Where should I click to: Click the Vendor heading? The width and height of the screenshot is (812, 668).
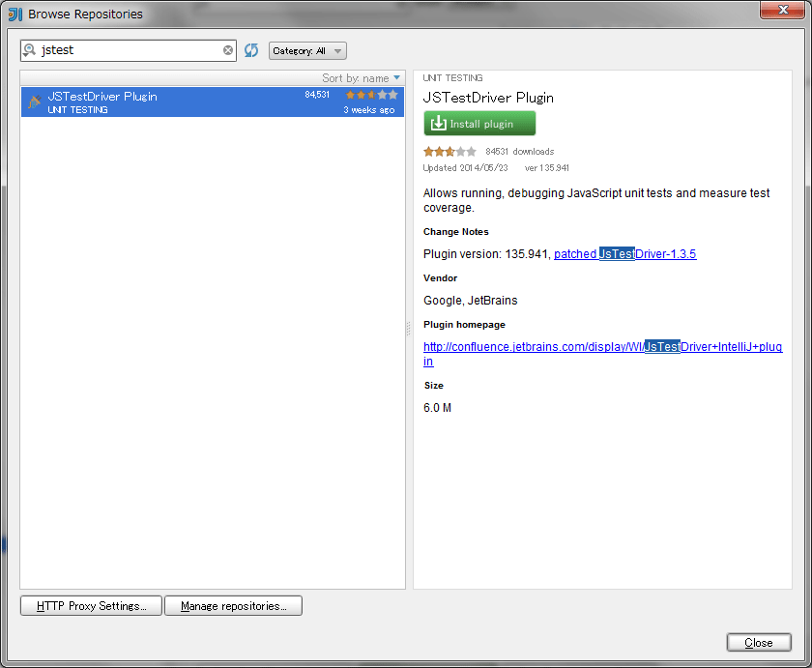[x=440, y=278]
